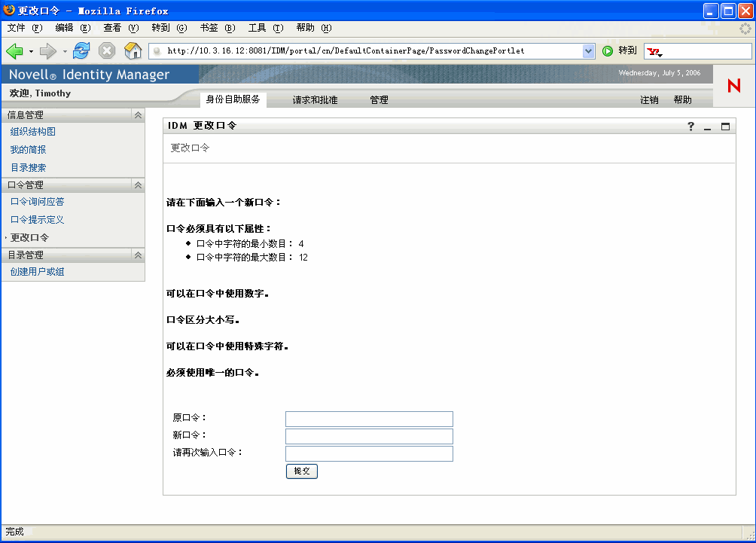Click the red Novell N logo

click(x=734, y=86)
